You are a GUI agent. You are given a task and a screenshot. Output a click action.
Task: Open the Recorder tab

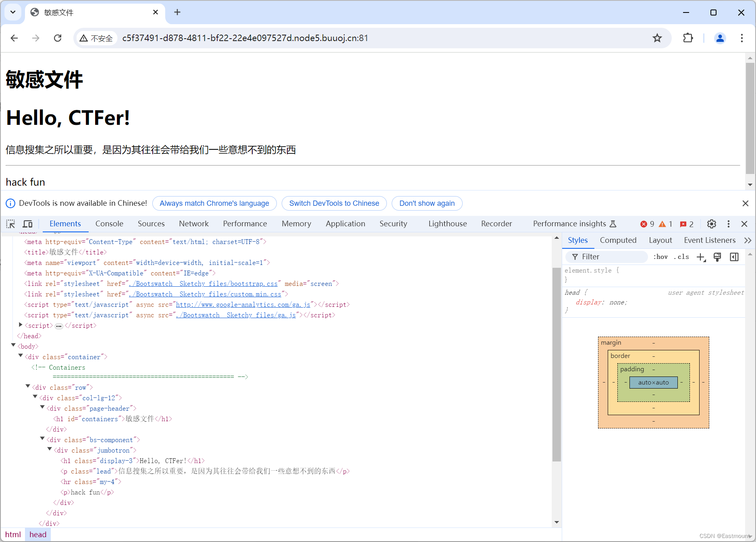click(x=496, y=224)
